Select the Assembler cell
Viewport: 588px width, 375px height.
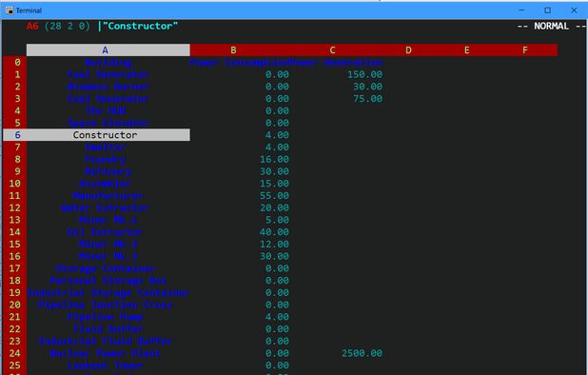(106, 184)
